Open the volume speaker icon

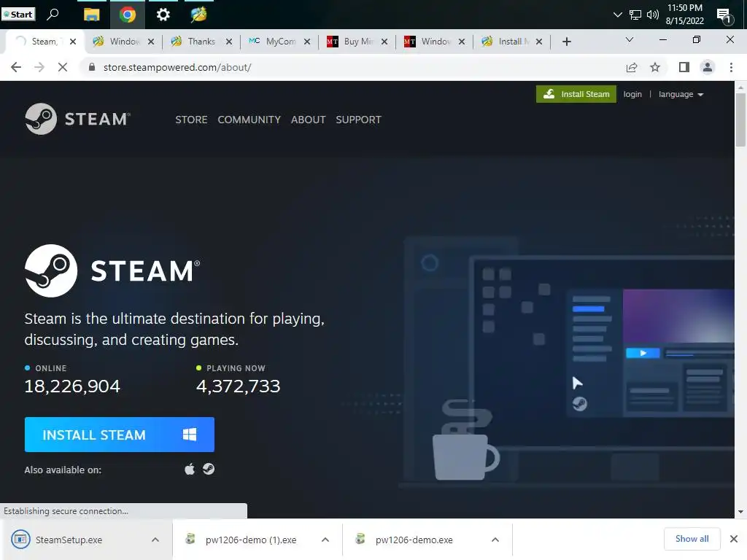tap(652, 15)
